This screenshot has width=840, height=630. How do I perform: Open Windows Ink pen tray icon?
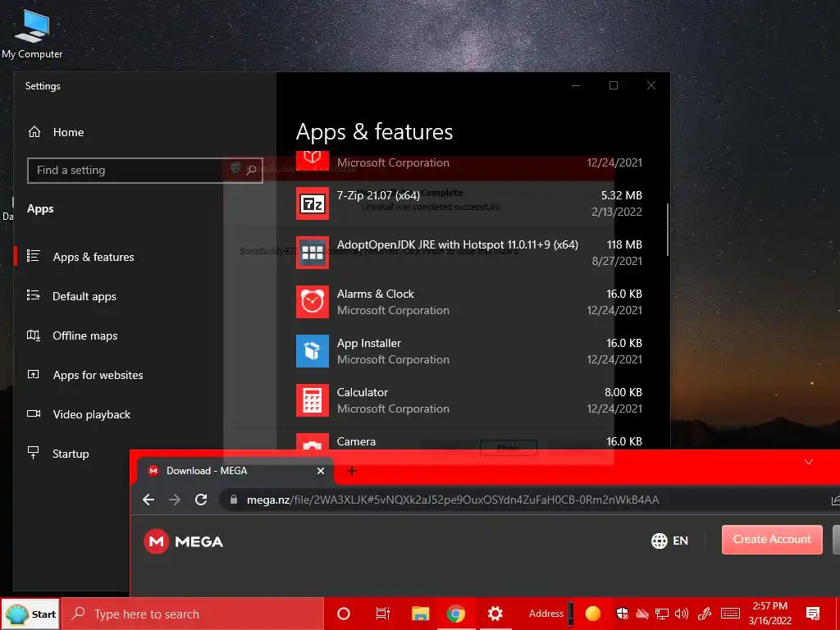tap(705, 614)
